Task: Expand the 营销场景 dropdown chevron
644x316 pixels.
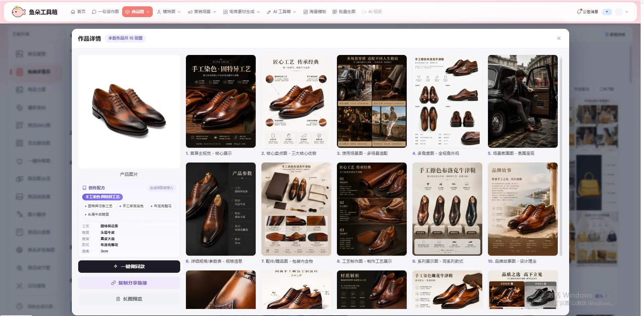Action: [215, 12]
